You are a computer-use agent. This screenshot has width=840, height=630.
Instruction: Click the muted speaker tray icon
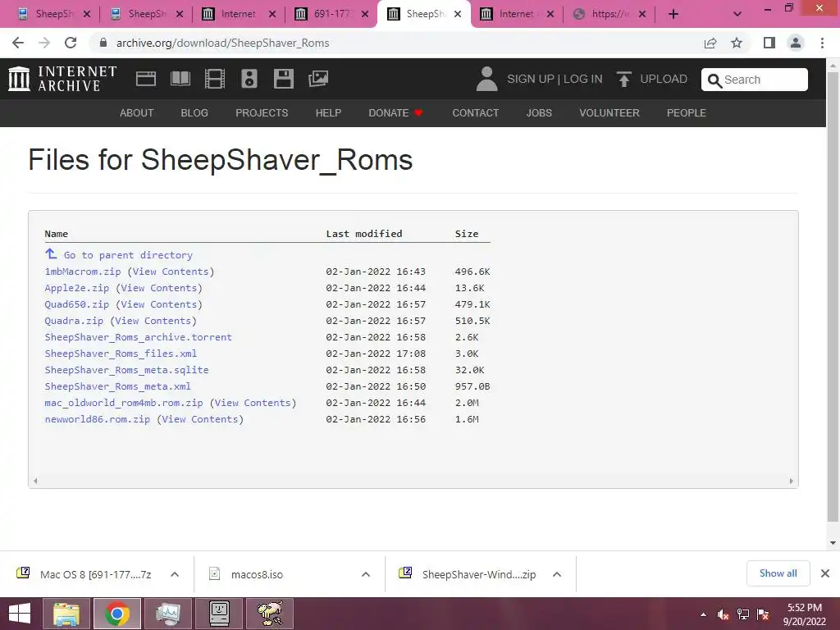point(724,614)
